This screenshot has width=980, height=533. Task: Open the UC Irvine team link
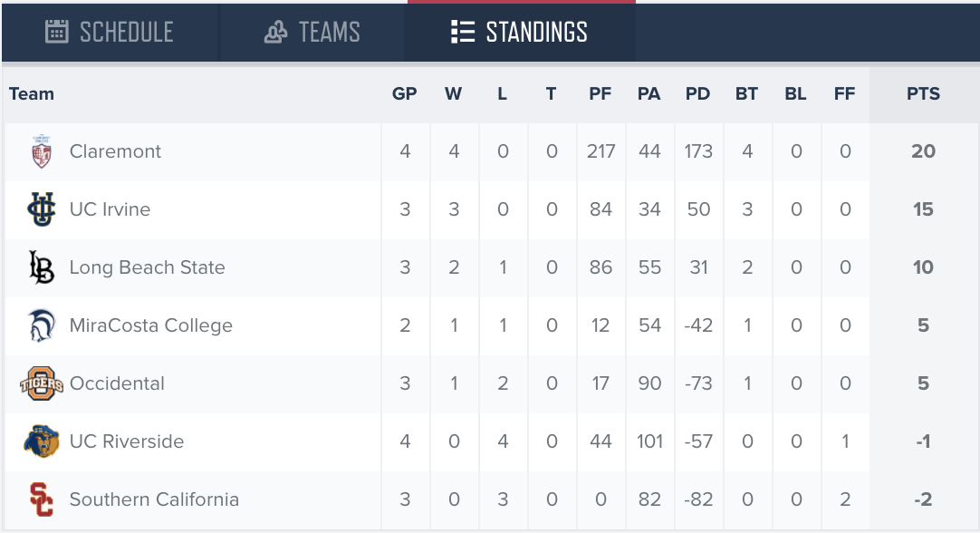click(110, 209)
